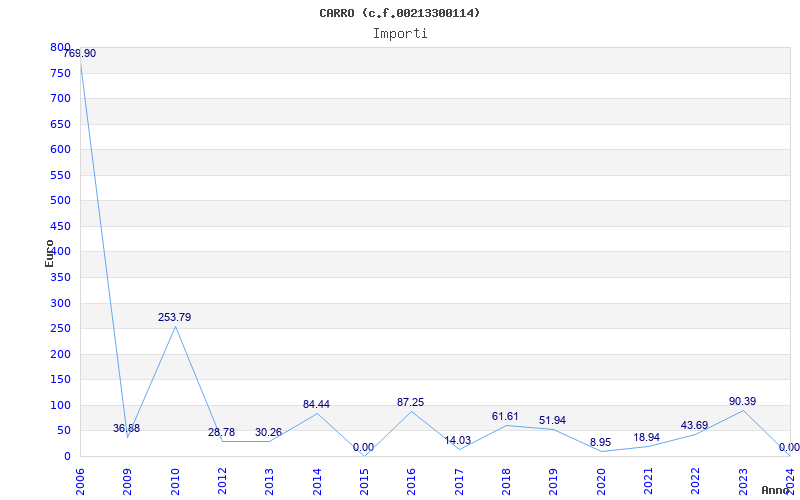Click the 2018 x-axis year label

506,482
